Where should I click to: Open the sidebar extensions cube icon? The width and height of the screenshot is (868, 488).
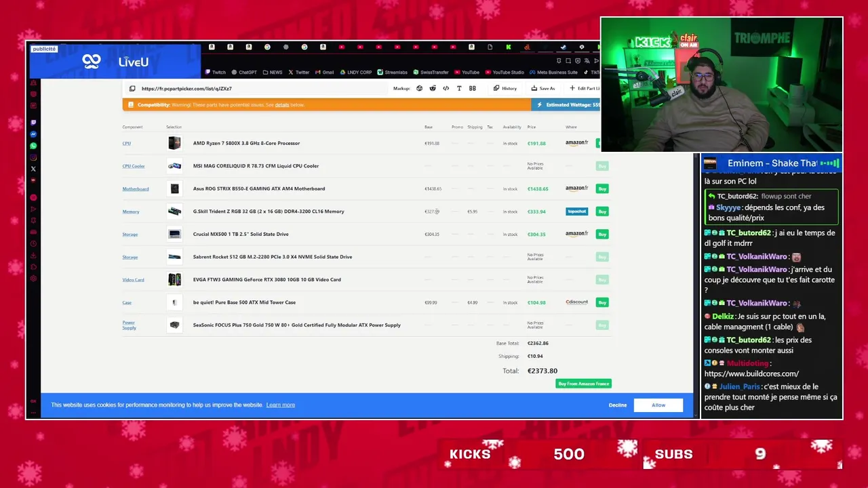(x=33, y=267)
